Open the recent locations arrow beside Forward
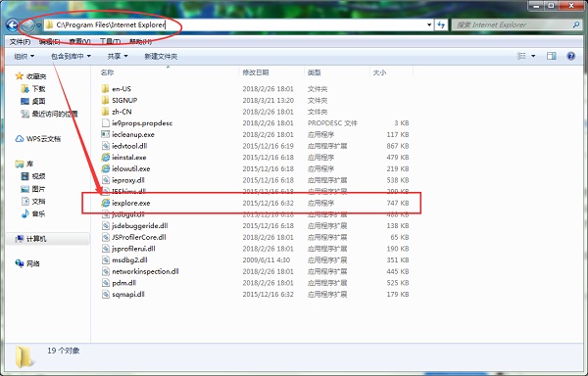588x376 pixels. 38,25
